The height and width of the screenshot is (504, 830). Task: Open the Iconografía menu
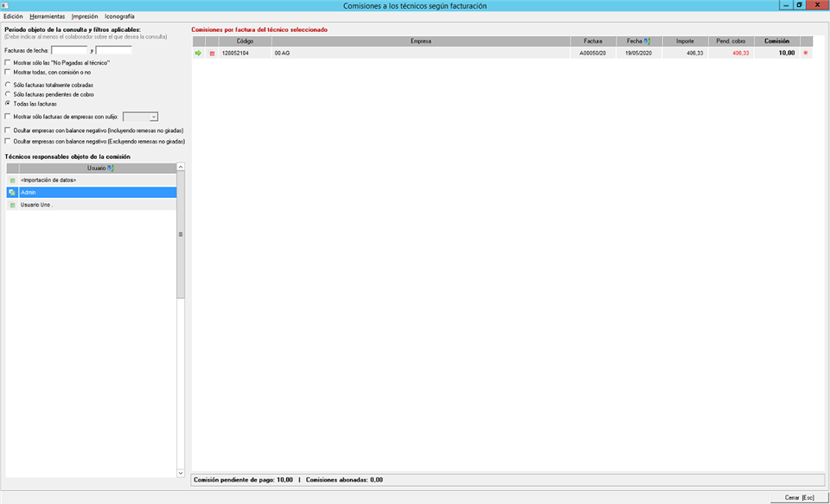pyautogui.click(x=119, y=16)
